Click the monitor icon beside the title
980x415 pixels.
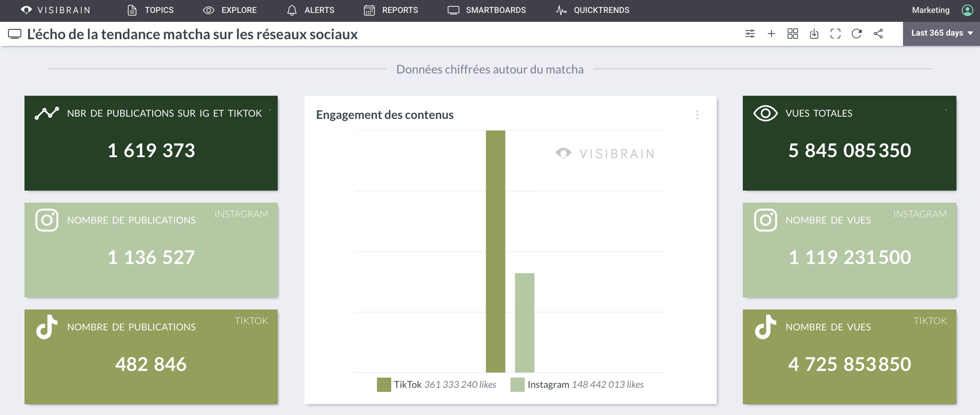(x=15, y=34)
